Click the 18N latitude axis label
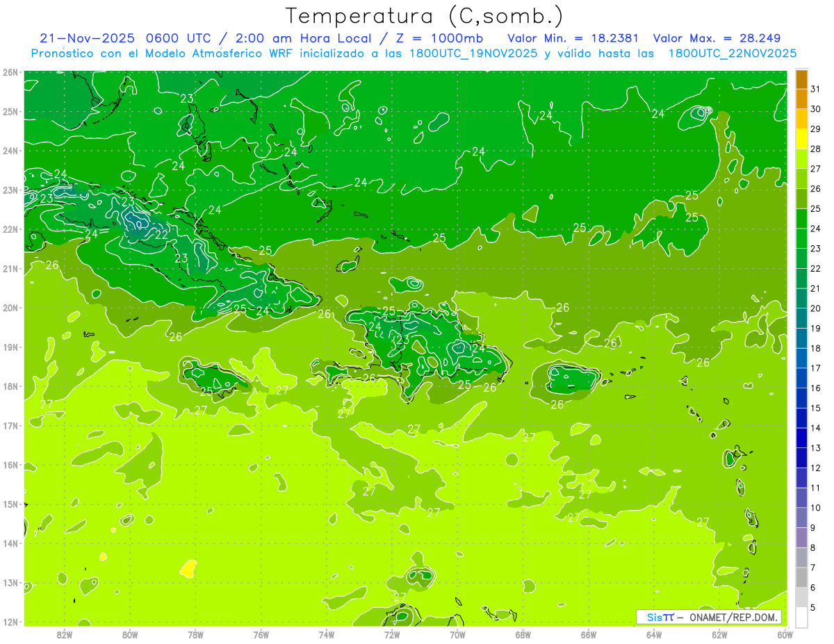834x644 pixels. 10,386
